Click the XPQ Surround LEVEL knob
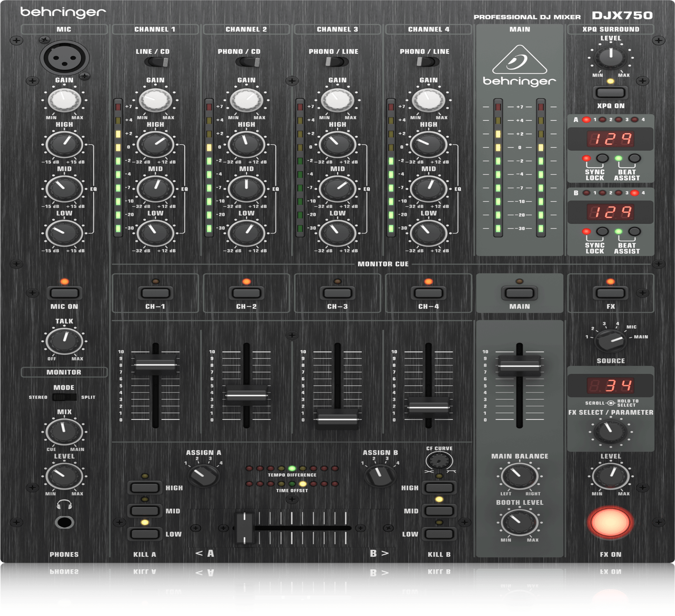The image size is (675, 616). 611,57
